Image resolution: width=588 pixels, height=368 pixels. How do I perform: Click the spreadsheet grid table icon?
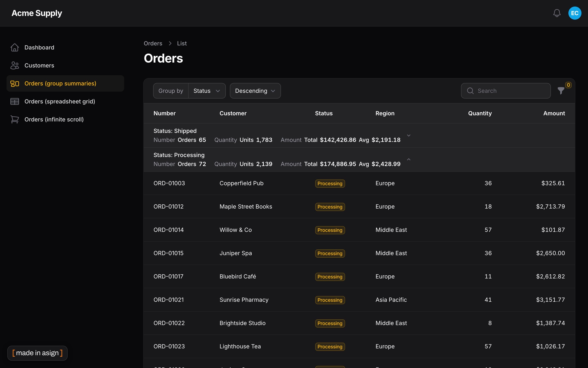coord(14,101)
